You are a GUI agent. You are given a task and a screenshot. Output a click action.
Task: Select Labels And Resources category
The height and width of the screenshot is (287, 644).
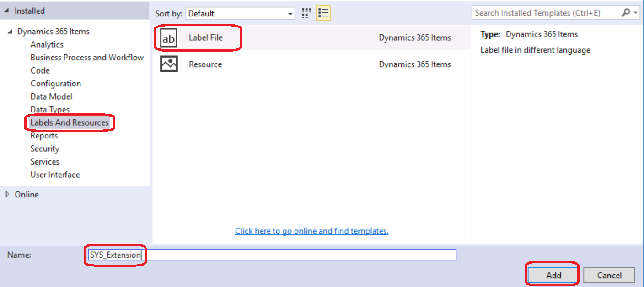pyautogui.click(x=70, y=122)
